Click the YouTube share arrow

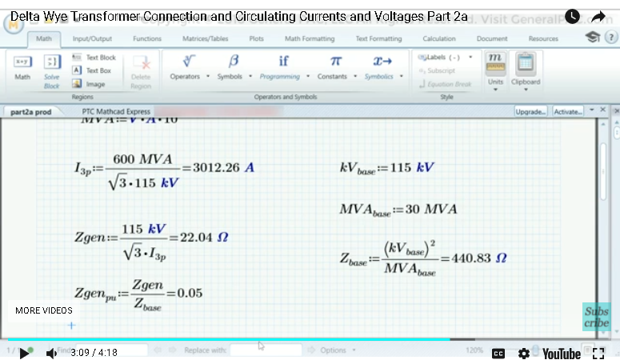[x=598, y=17]
